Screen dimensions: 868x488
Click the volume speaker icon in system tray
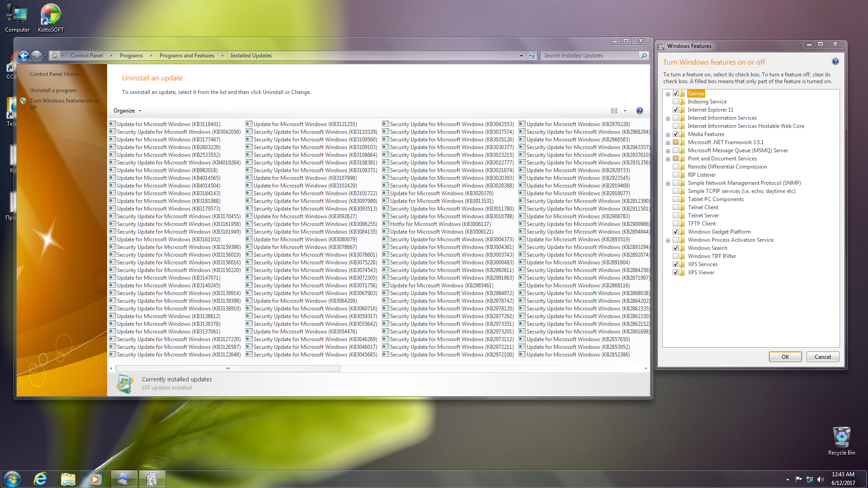(821, 479)
